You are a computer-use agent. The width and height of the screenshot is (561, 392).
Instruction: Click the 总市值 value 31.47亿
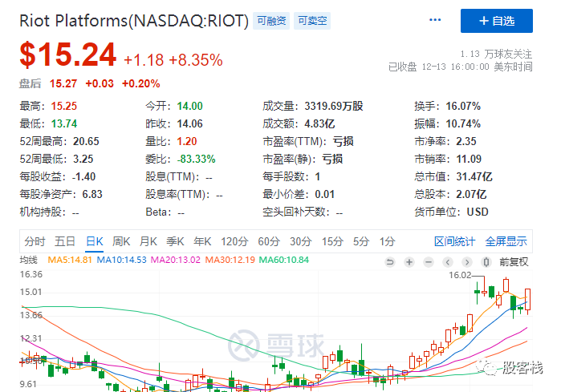click(474, 176)
